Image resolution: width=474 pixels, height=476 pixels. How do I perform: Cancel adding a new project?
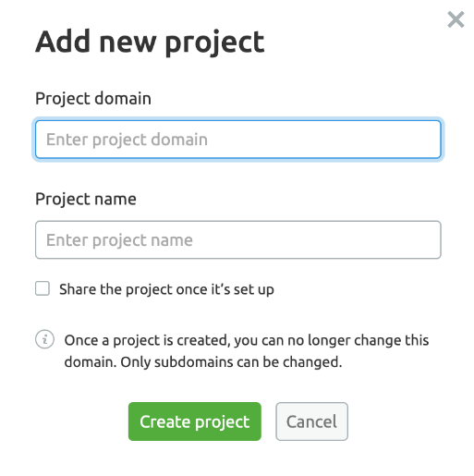pos(311,421)
